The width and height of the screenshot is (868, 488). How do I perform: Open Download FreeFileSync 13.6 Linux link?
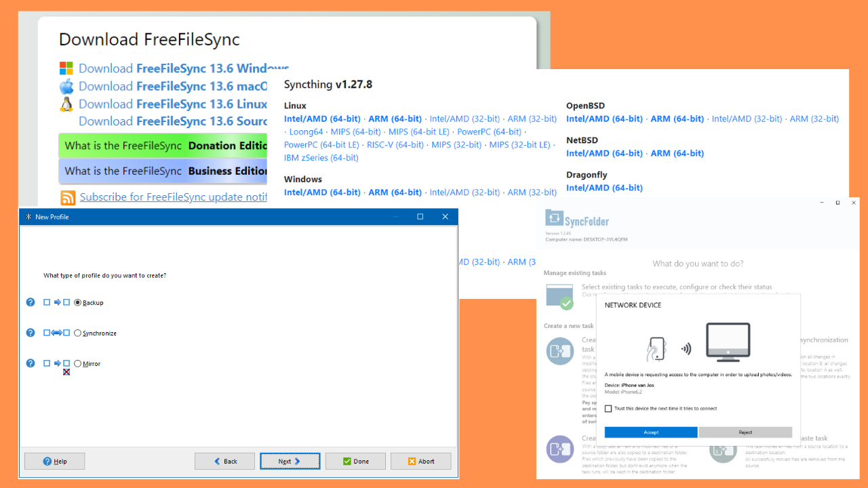[x=173, y=104]
